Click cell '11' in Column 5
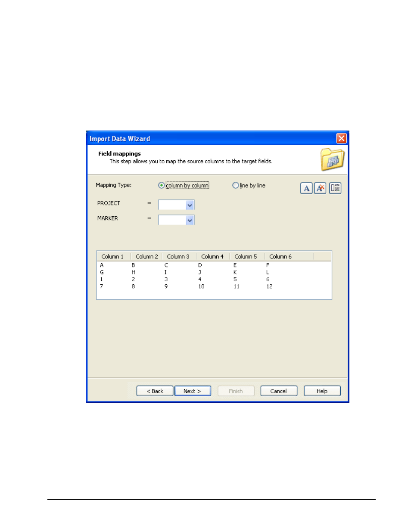This screenshot has height=532, width=411. click(237, 286)
